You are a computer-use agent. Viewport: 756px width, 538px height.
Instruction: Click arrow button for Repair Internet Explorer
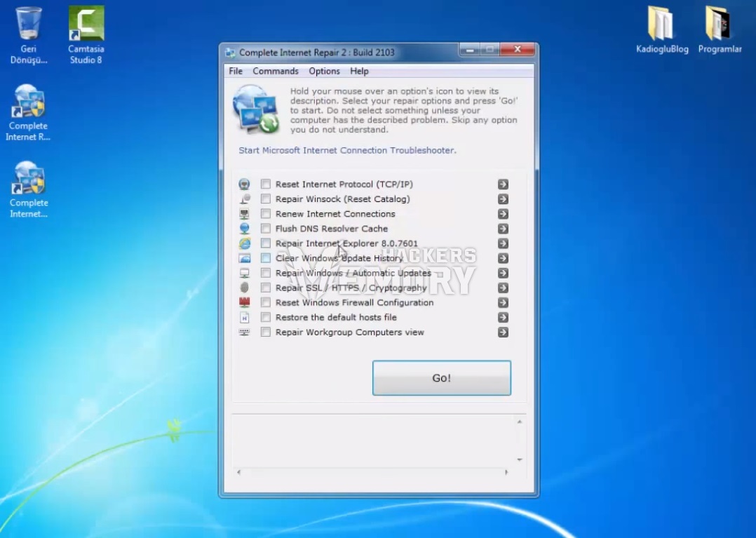pyautogui.click(x=503, y=243)
